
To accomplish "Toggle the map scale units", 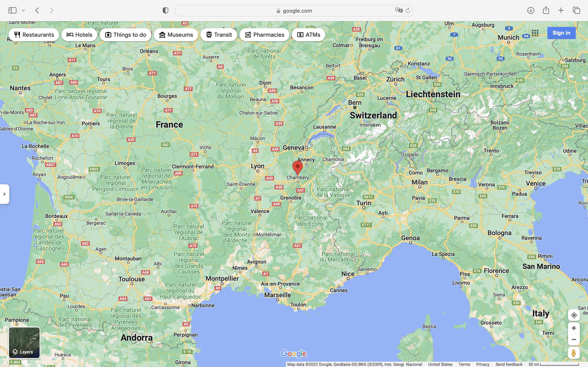I will point(554,364).
